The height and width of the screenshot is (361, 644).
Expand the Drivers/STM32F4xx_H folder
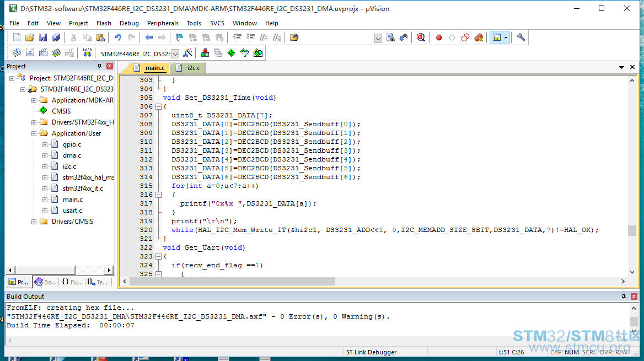[x=34, y=122]
